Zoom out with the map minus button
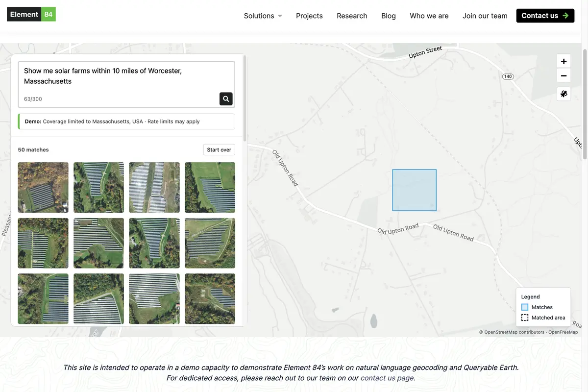The image size is (588, 392). 563,76
